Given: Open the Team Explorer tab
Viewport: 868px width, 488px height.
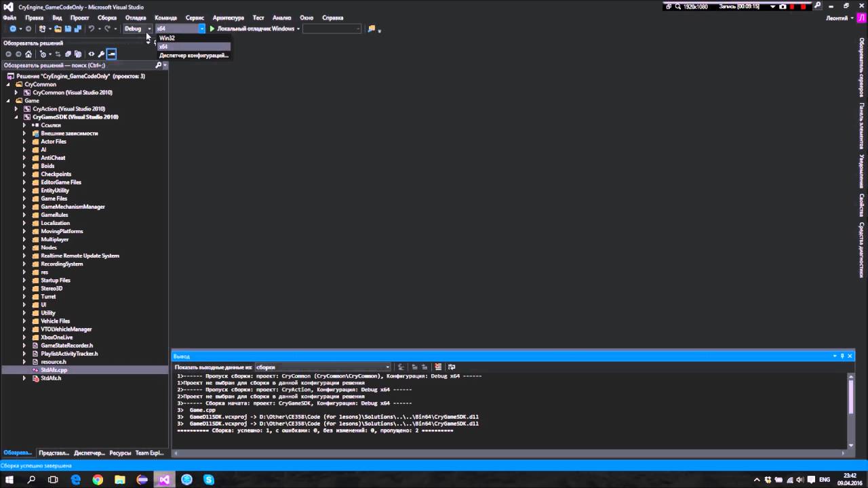Looking at the screenshot, I should point(149,453).
